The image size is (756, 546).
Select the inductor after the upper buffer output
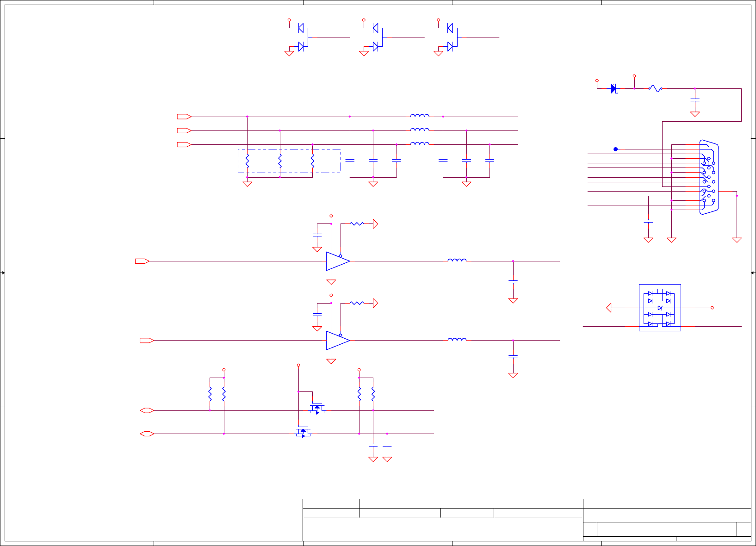[457, 260]
